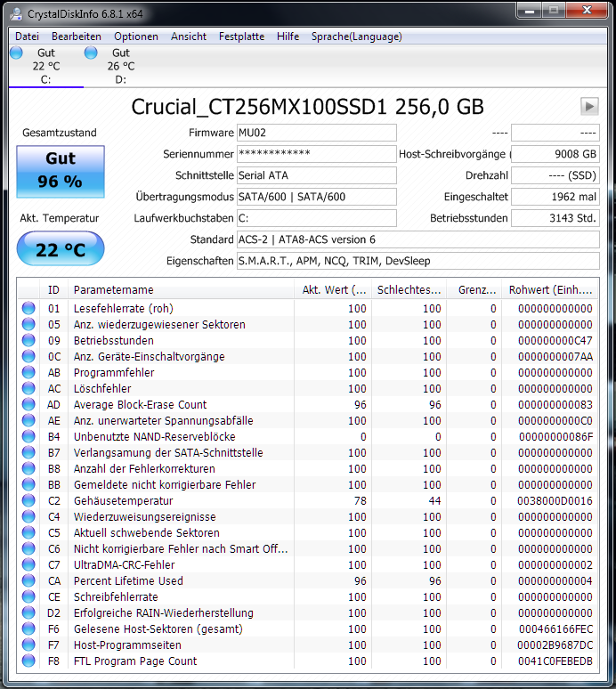The width and height of the screenshot is (616, 689).
Task: Click the Schnittstelle field Serial ATA
Action: point(316,175)
